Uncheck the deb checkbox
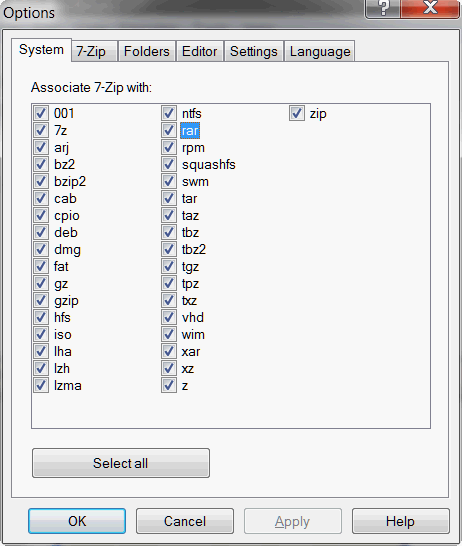The width and height of the screenshot is (462, 546). click(x=41, y=232)
